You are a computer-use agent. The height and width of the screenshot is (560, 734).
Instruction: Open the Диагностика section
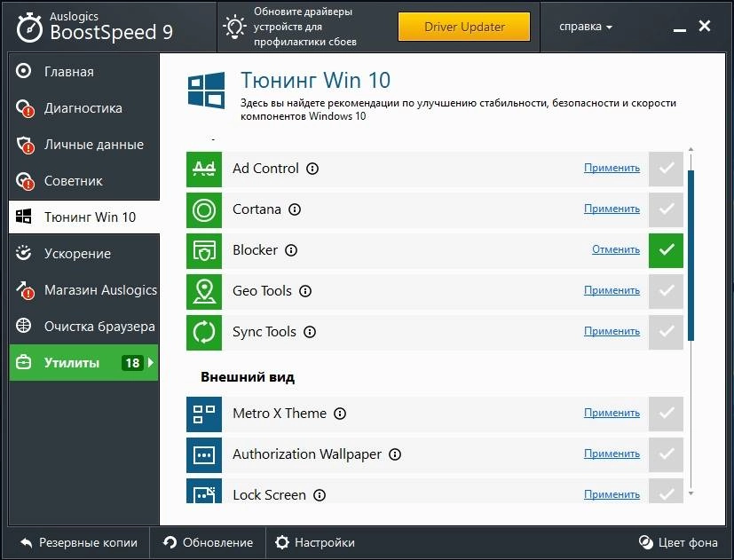coord(83,108)
